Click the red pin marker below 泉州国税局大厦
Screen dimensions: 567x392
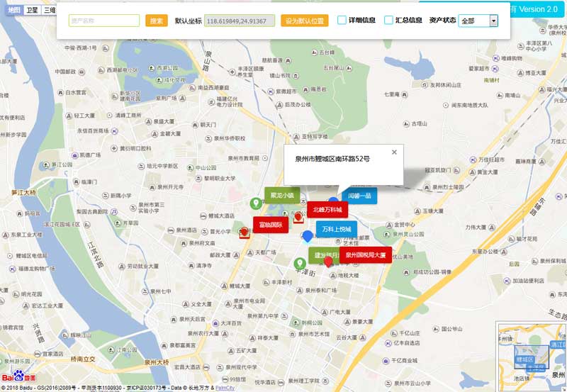pos(328,262)
